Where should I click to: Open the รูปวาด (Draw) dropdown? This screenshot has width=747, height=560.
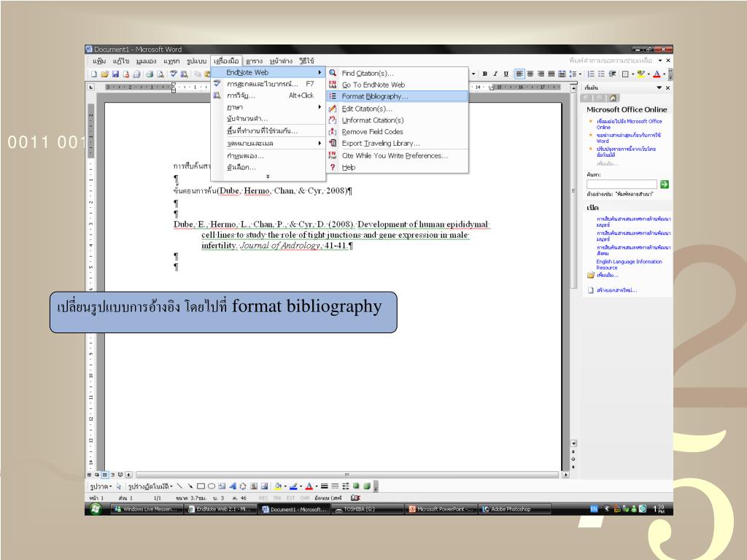(x=101, y=486)
